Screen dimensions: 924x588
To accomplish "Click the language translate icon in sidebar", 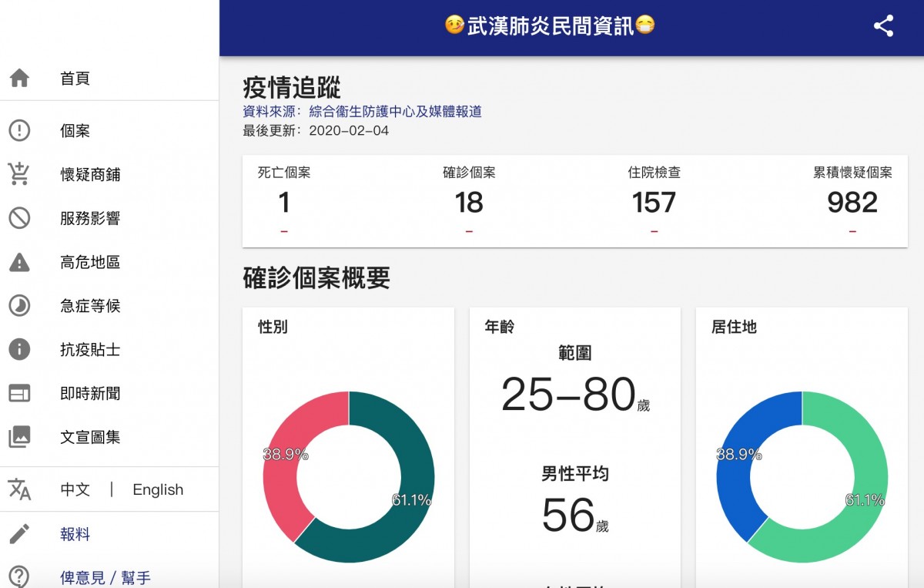I will [x=18, y=489].
